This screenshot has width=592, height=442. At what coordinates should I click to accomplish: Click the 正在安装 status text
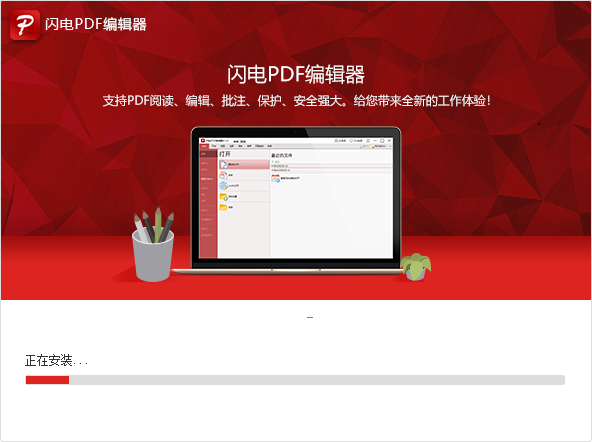(56, 360)
